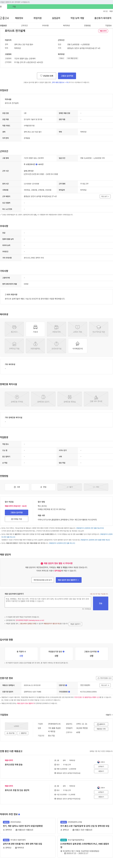Open the 채용정보 이력 button
The image size is (113, 868).
click(x=101, y=729)
